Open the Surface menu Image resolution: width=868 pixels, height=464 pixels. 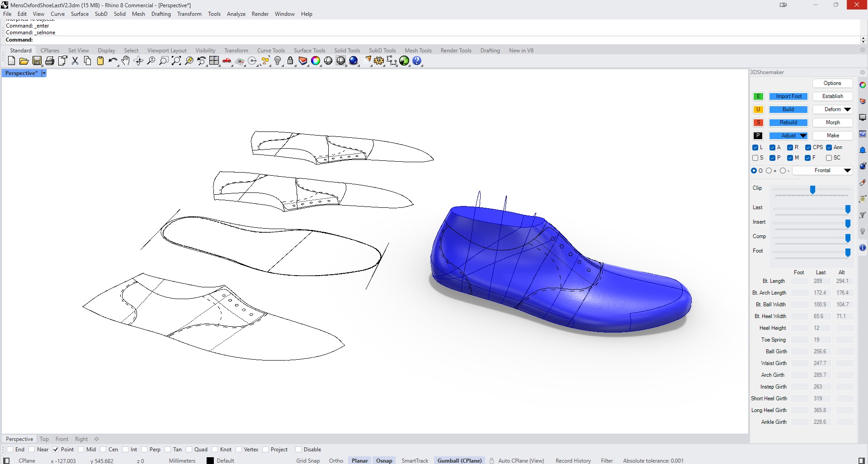[x=80, y=14]
